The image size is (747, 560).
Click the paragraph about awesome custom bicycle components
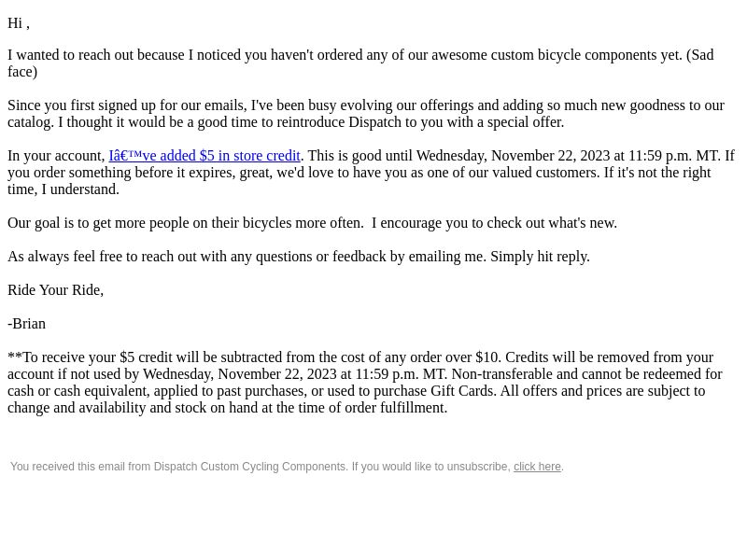tap(360, 63)
